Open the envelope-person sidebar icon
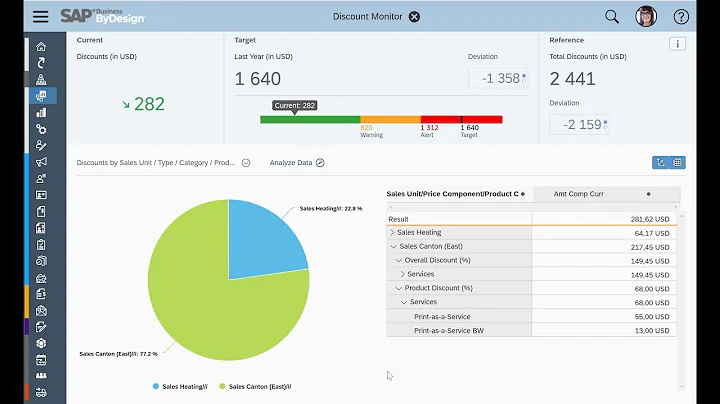Viewport: 720px width, 404px height. (41, 310)
